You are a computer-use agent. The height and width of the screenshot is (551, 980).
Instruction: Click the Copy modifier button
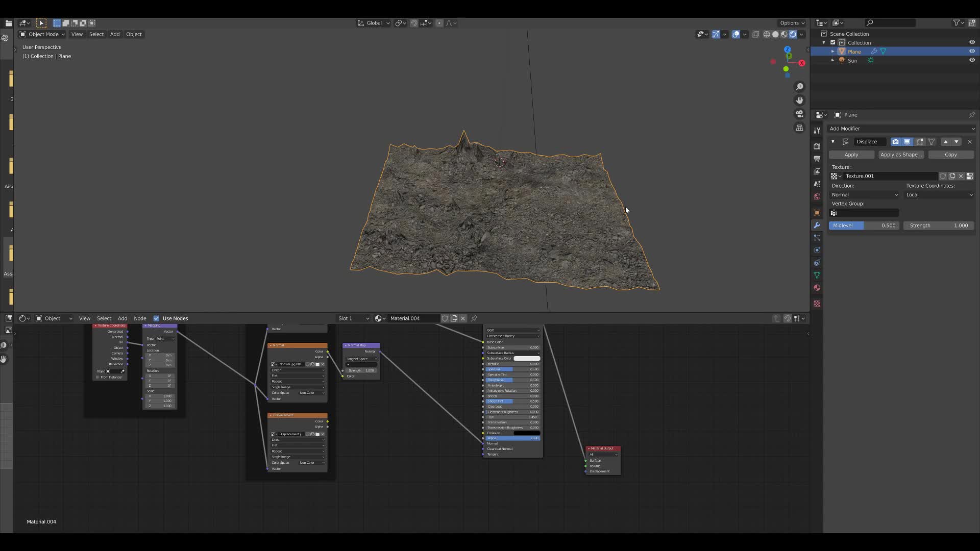point(950,155)
